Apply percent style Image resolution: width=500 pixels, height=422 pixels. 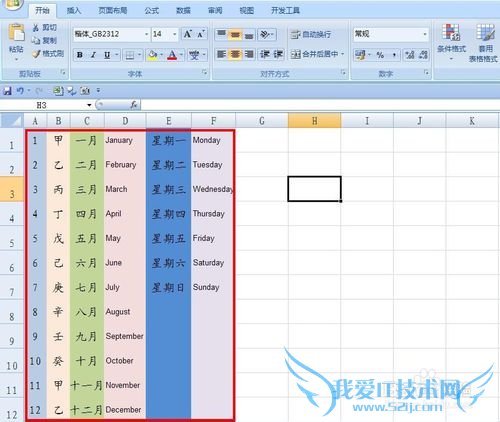click(380, 54)
